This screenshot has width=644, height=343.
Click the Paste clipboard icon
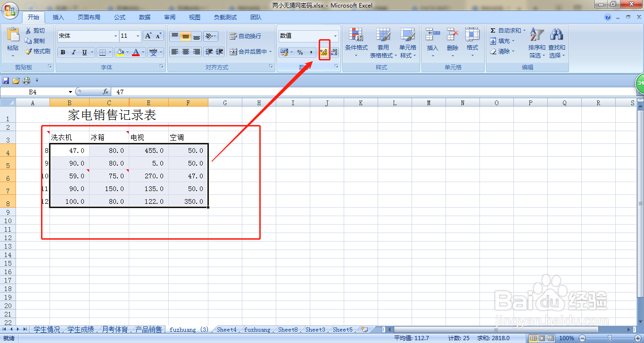coord(13,35)
